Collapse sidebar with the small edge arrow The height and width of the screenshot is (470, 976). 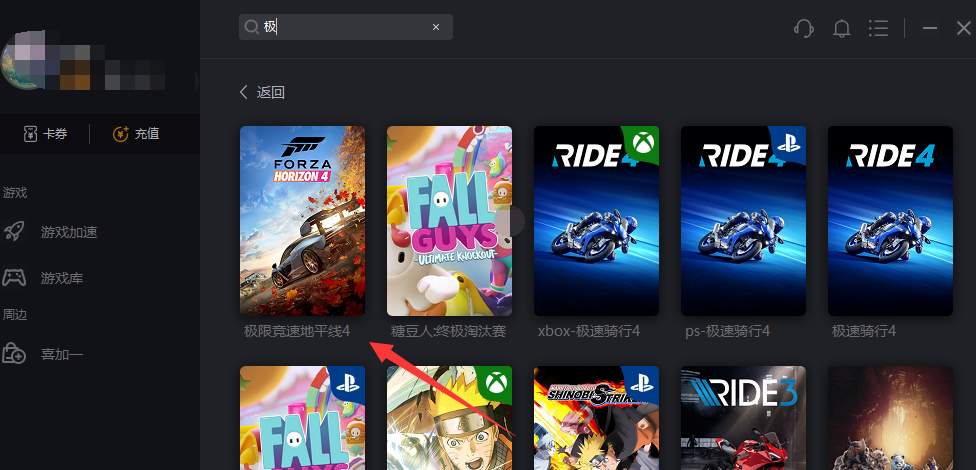point(197,81)
